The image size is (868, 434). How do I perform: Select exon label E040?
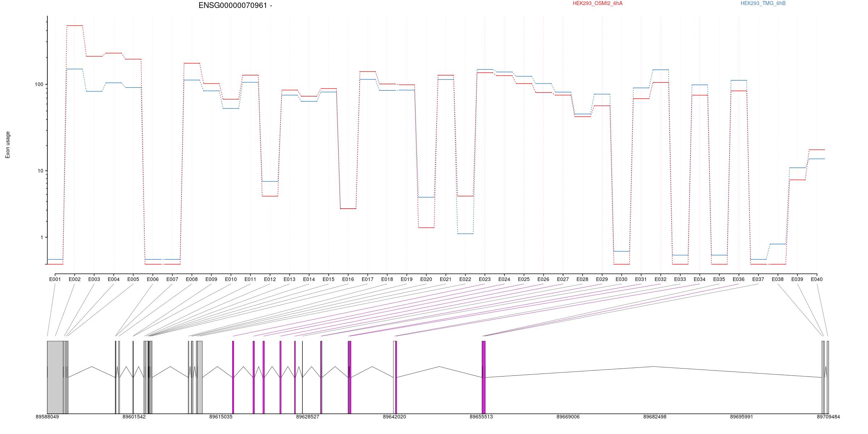pos(817,279)
